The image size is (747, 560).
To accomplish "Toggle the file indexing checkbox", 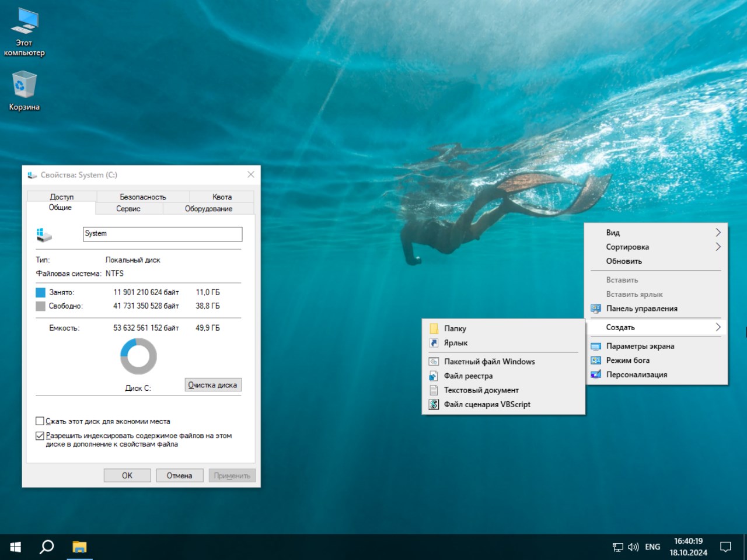I will click(x=40, y=436).
